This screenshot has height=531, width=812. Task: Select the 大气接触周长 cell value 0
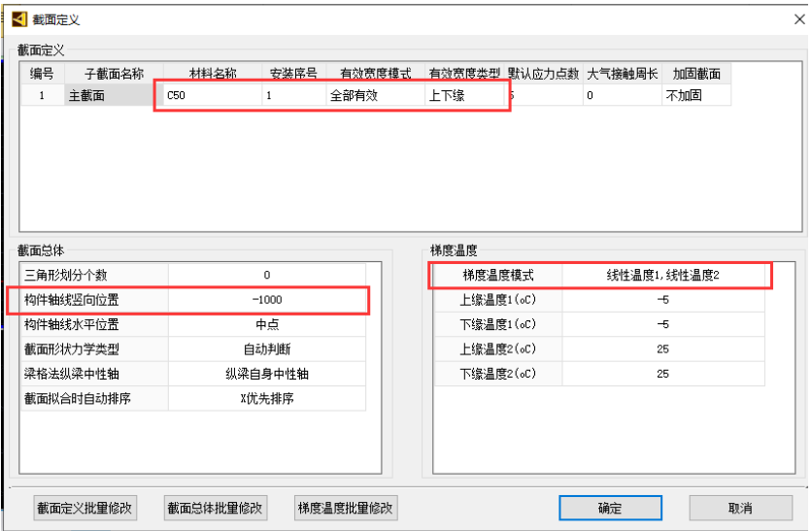(622, 95)
